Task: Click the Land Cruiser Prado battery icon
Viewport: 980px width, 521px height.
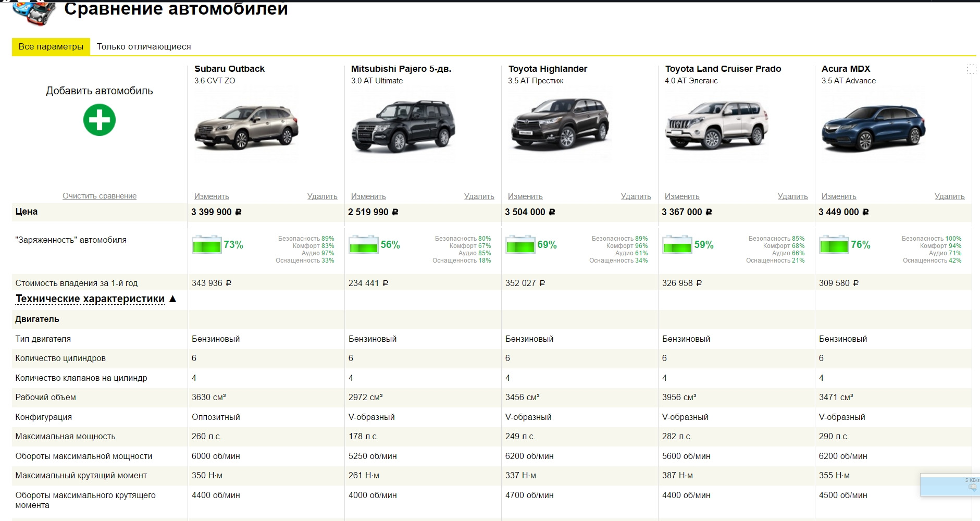Action: click(x=677, y=244)
